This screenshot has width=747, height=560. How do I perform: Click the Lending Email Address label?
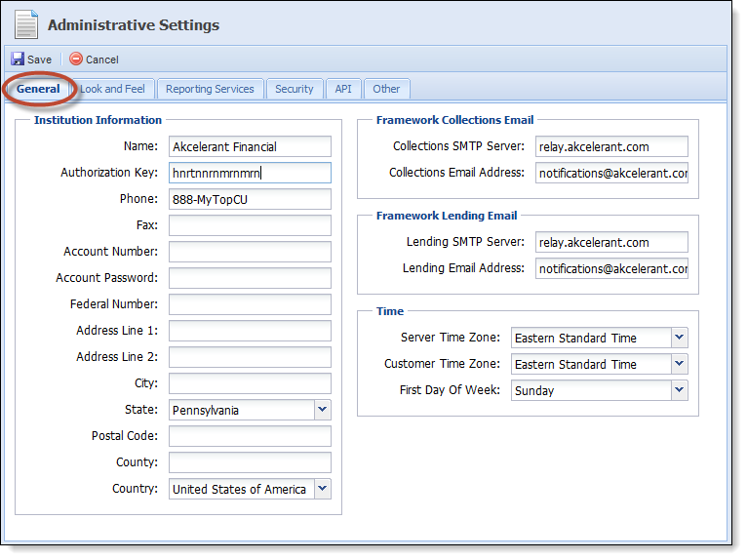coord(463,268)
